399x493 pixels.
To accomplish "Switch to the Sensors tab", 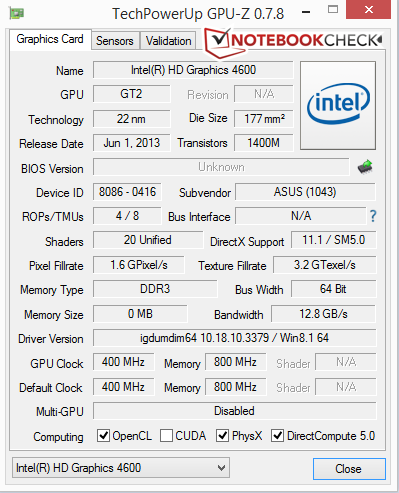I will pyautogui.click(x=115, y=41).
